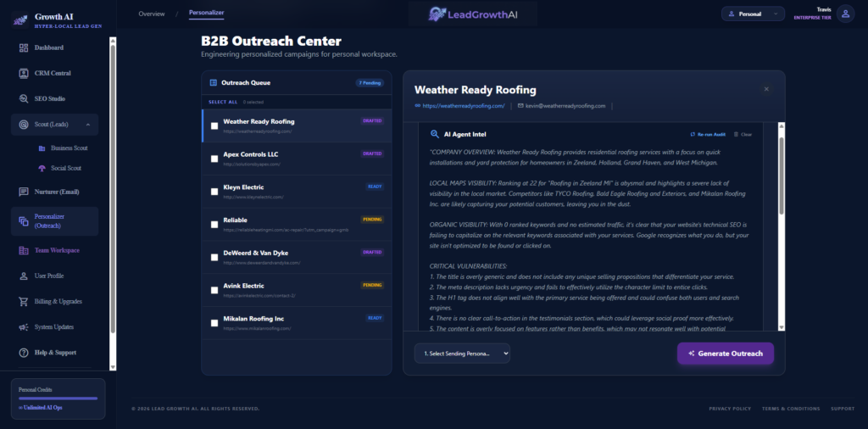The width and height of the screenshot is (868, 429).
Task: Click ENTERPRISE TIER label
Action: click(x=812, y=18)
